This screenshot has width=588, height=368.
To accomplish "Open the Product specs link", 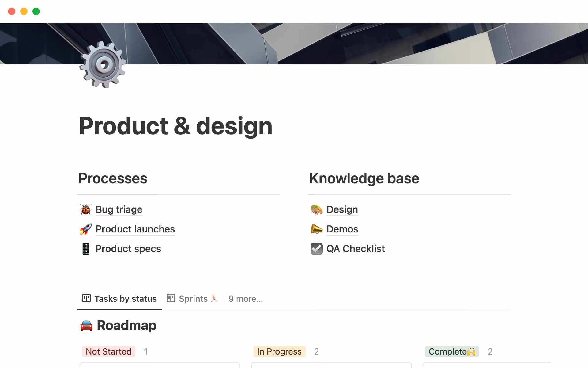I will [128, 249].
